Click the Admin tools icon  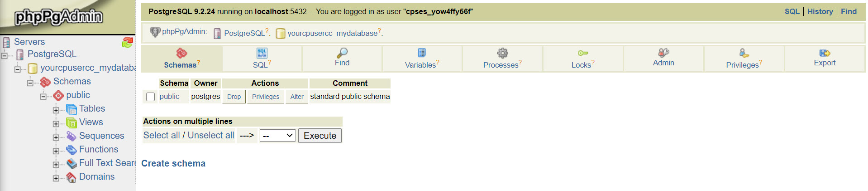click(x=663, y=53)
